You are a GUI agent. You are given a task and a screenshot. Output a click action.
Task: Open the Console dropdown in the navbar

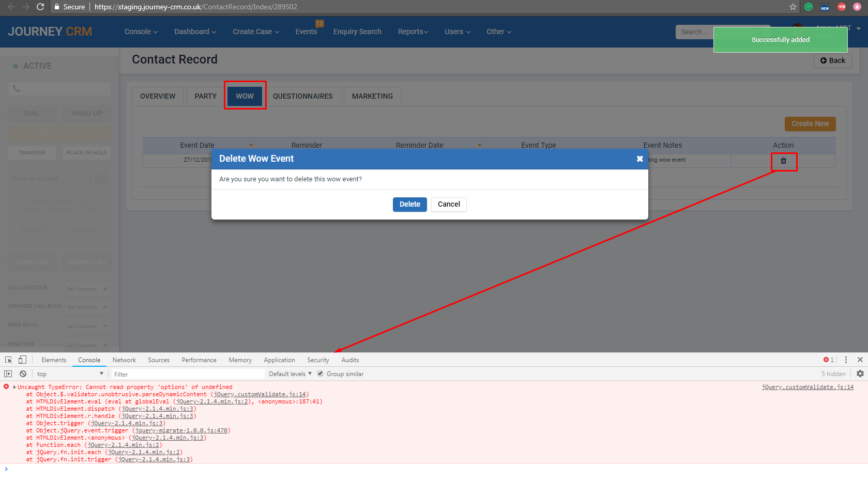tap(141, 32)
